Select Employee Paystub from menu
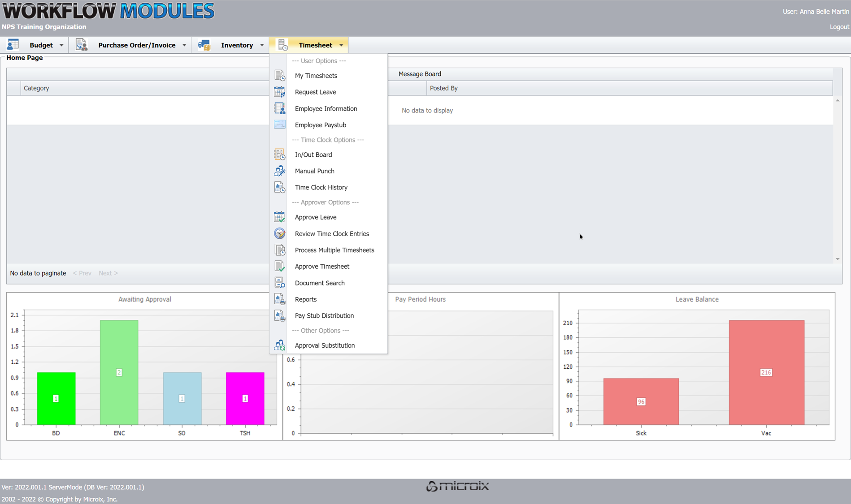Viewport: 851px width, 504px height. pyautogui.click(x=320, y=125)
